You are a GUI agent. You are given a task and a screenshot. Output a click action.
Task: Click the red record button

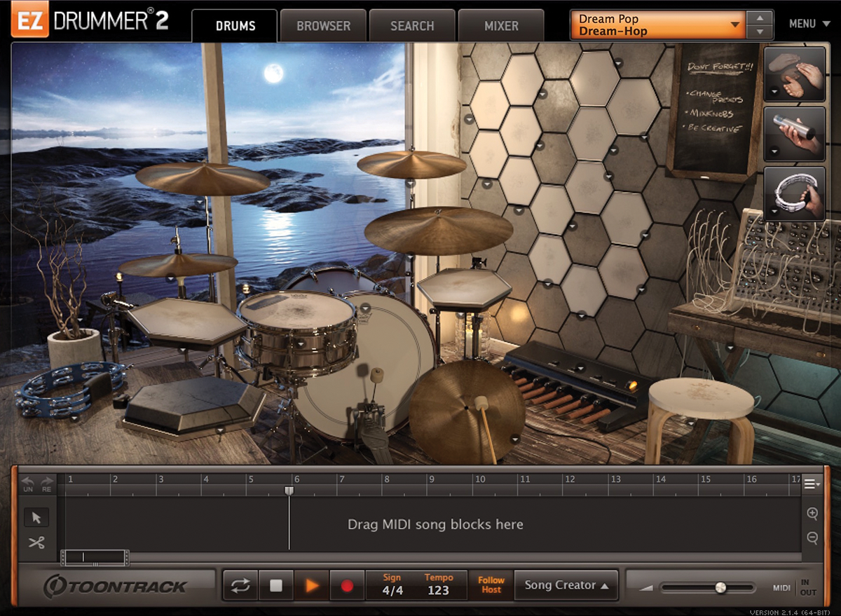click(347, 585)
